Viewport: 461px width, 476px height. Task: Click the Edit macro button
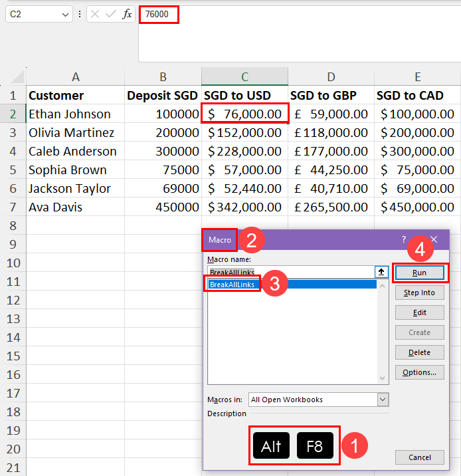point(419,312)
